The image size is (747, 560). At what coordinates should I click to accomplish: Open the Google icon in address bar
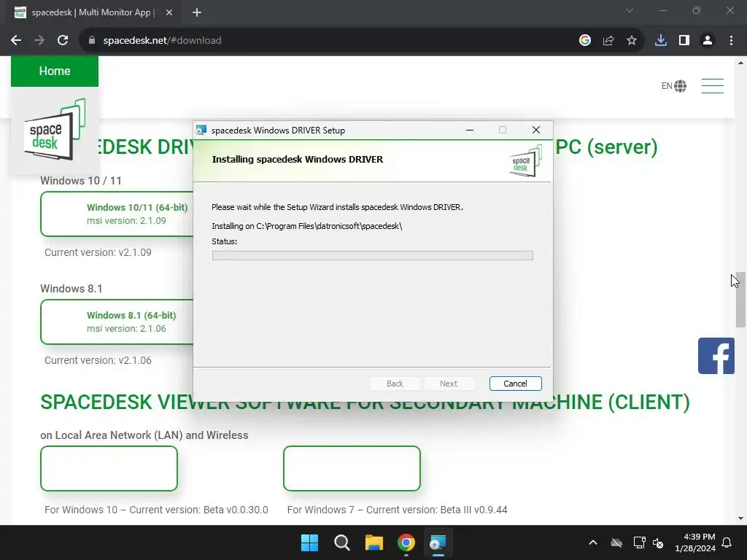pos(585,41)
